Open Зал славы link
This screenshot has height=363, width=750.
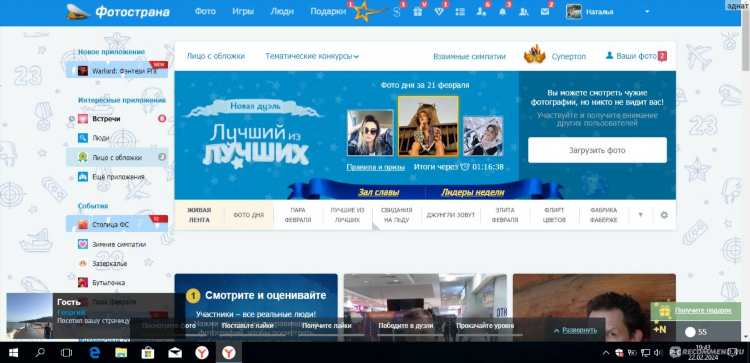click(x=378, y=192)
